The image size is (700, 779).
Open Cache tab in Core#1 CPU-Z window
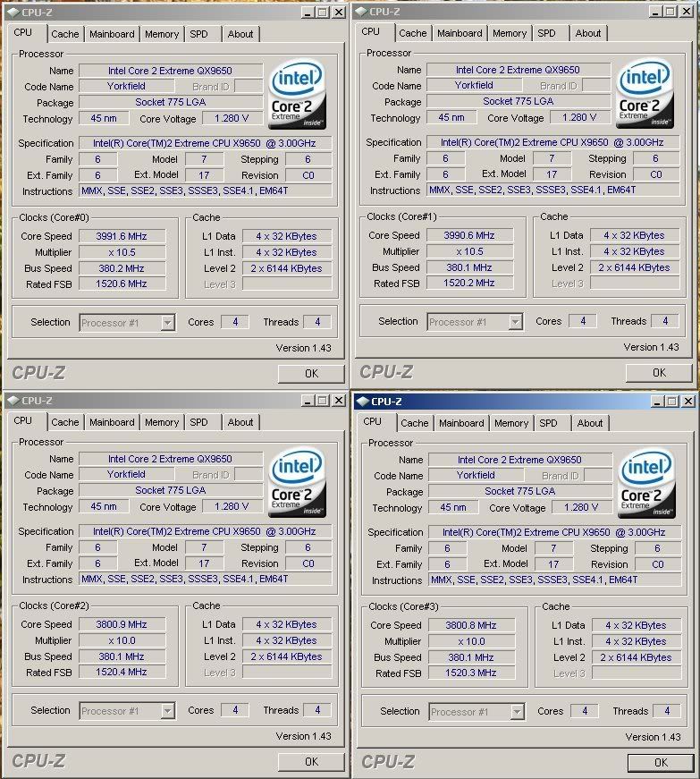coord(412,33)
